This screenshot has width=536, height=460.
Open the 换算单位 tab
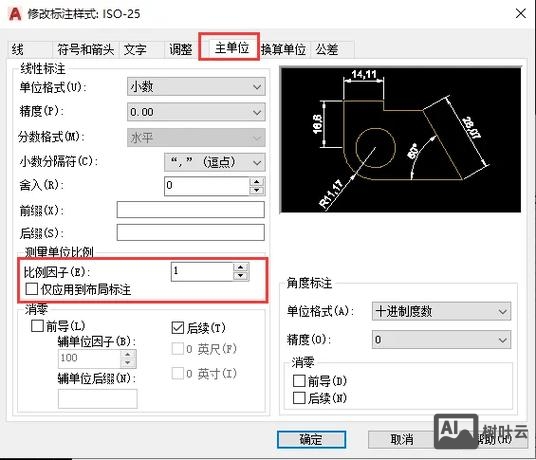tap(283, 50)
